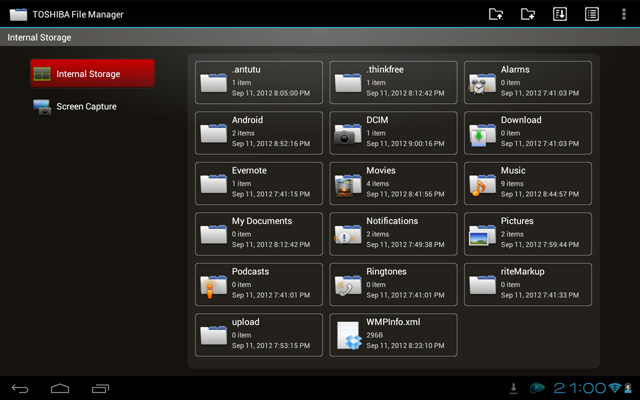Click the '296B' file size text
Screen dimensions: 640x400
(x=374, y=335)
